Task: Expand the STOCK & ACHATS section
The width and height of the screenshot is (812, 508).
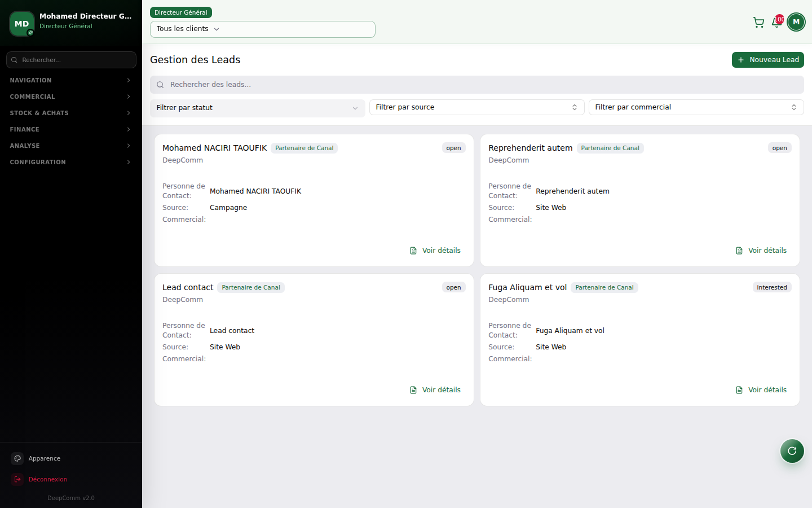Action: click(71, 113)
